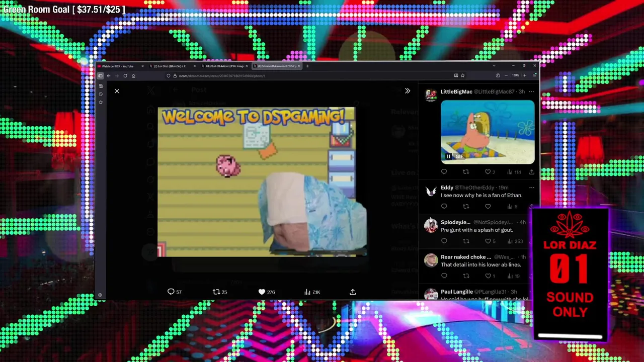Open LittleBigMac profile name link

pos(456,92)
